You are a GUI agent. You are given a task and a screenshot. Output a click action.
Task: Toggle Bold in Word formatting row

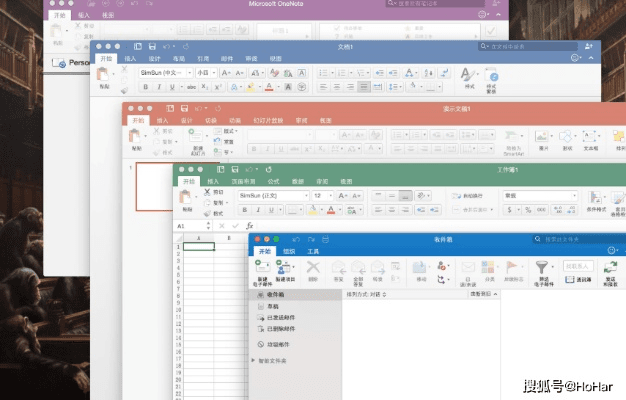click(146, 87)
